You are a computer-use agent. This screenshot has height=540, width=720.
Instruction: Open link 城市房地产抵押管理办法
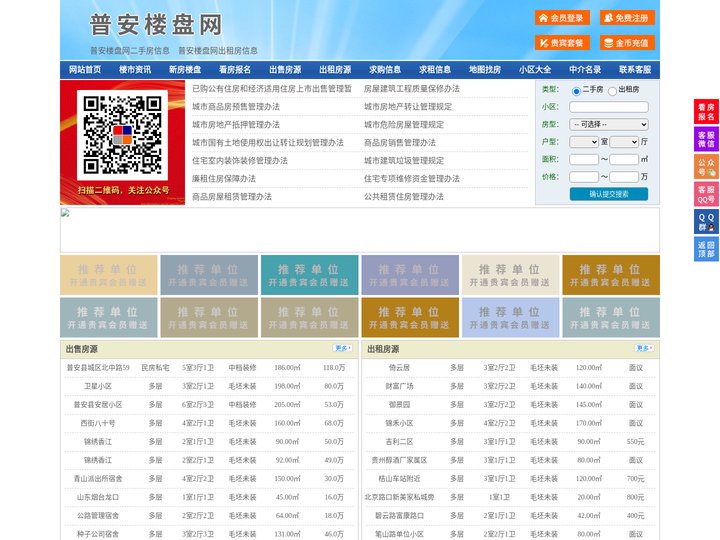coord(236,124)
